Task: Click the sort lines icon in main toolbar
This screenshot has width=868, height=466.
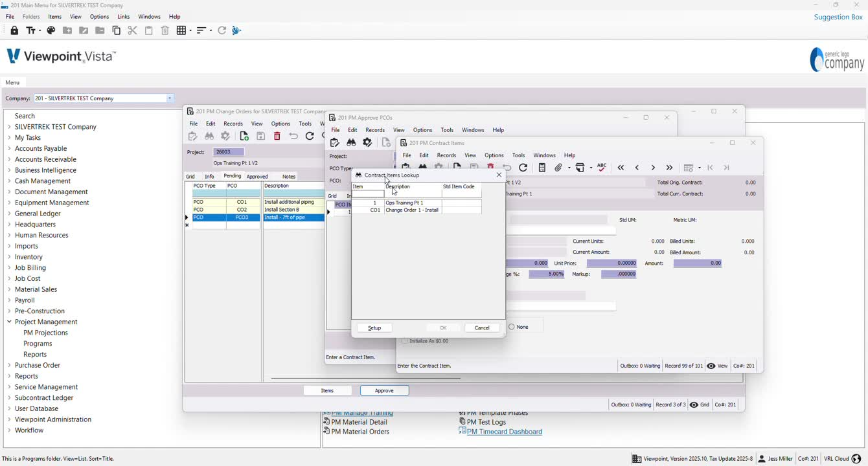Action: click(204, 30)
